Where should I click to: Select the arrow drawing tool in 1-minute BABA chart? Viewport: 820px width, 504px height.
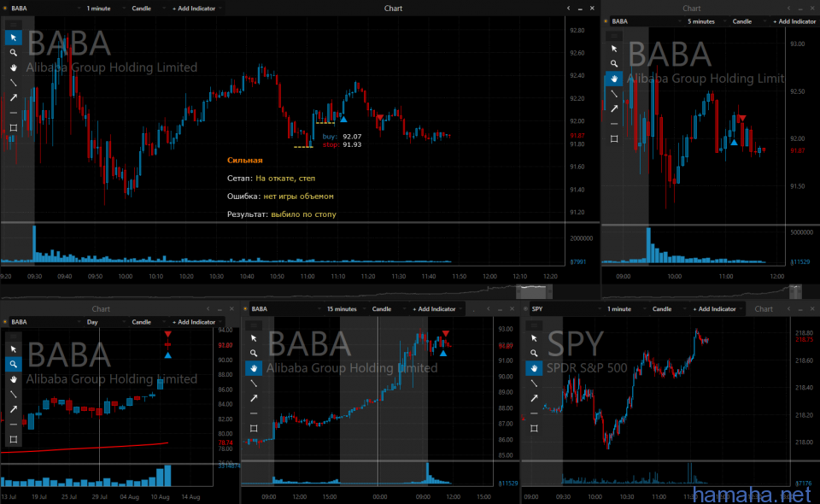pyautogui.click(x=13, y=97)
